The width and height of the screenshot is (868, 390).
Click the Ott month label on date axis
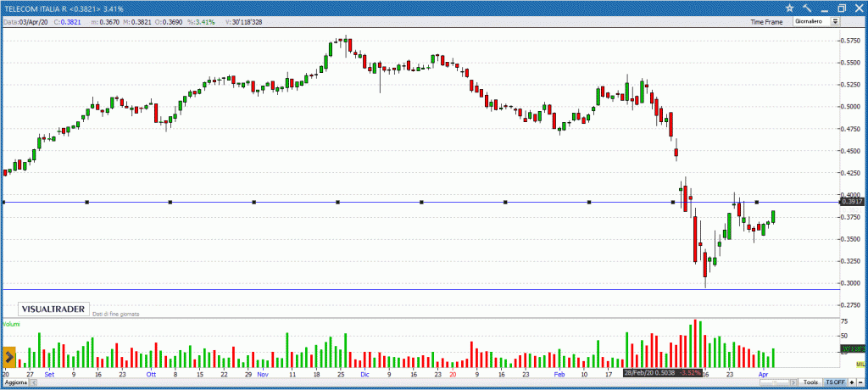pyautogui.click(x=151, y=374)
